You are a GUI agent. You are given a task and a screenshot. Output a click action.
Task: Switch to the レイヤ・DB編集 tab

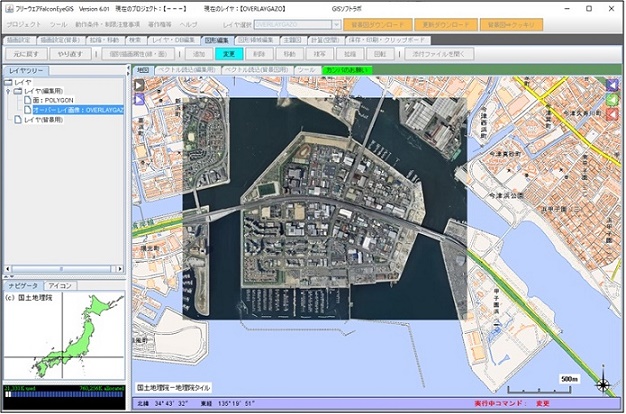[x=173, y=40]
